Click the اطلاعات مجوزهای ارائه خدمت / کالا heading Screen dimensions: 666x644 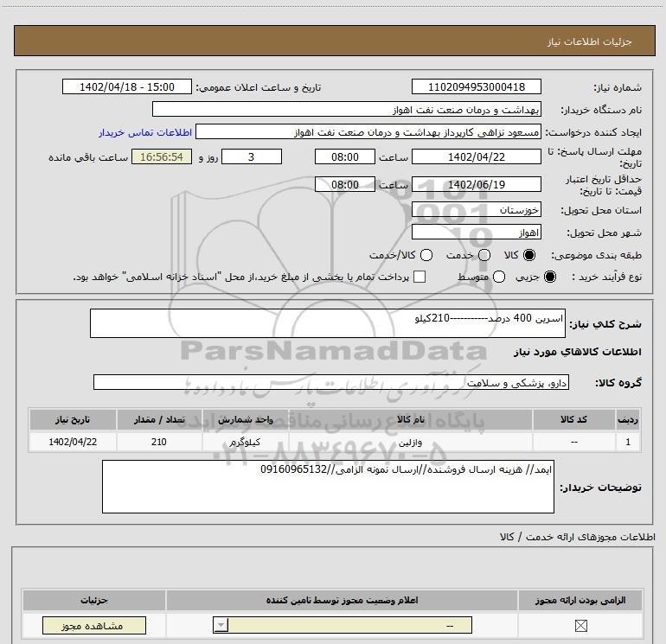click(x=577, y=537)
